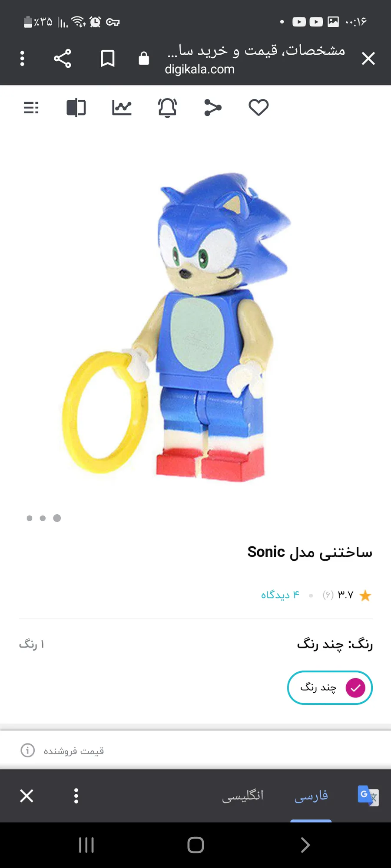Tap the Google Translate logo icon

coord(368,796)
